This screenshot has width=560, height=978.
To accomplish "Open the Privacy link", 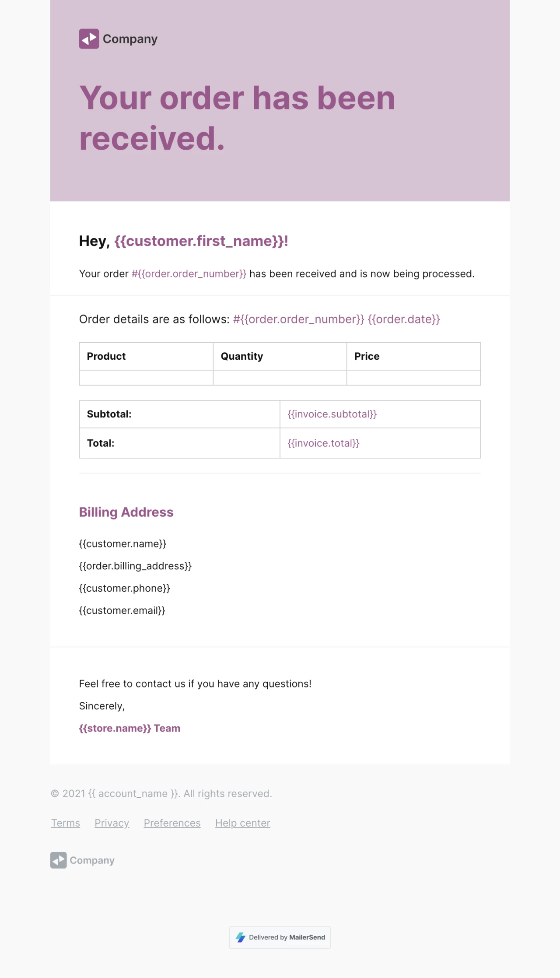I will (112, 823).
